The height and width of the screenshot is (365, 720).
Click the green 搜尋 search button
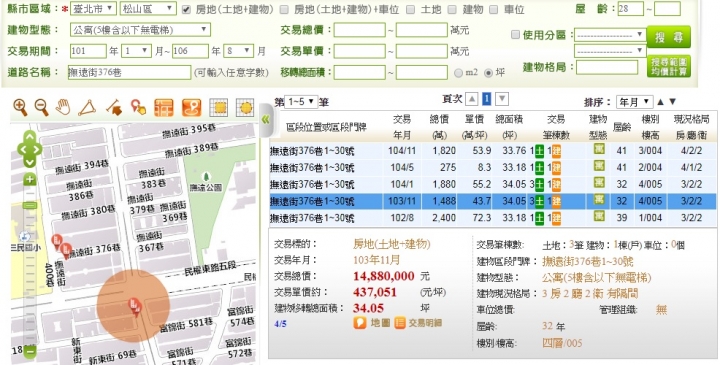pyautogui.click(x=669, y=37)
